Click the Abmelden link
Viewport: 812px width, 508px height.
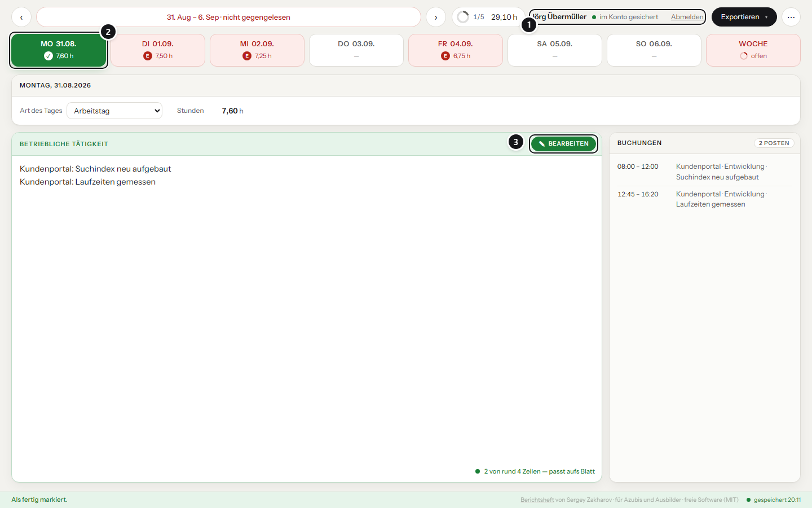687,17
